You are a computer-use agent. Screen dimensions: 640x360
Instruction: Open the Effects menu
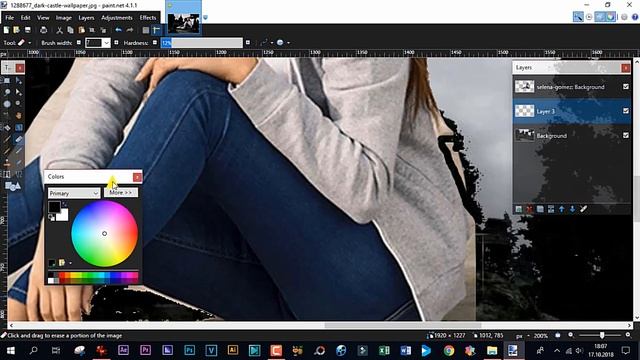[x=148, y=18]
